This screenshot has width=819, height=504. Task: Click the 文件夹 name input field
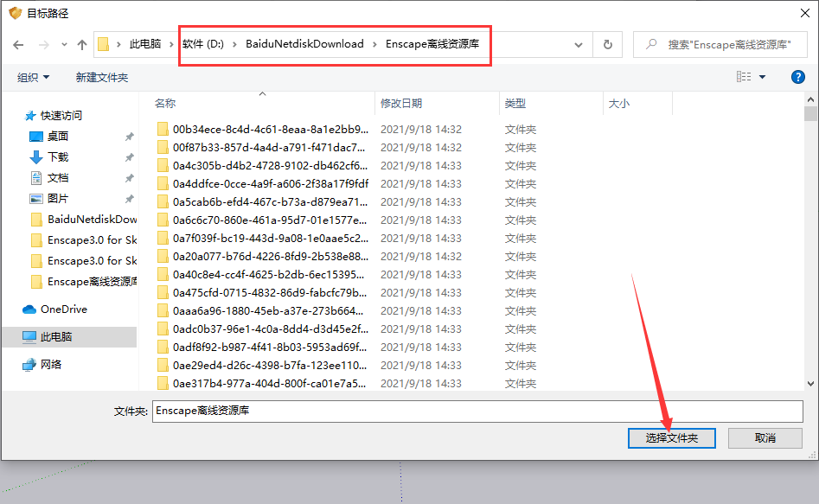[x=477, y=411]
